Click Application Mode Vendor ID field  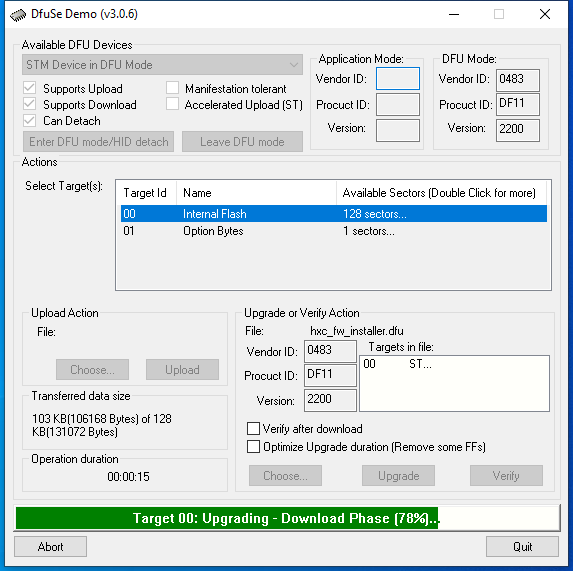tap(398, 79)
